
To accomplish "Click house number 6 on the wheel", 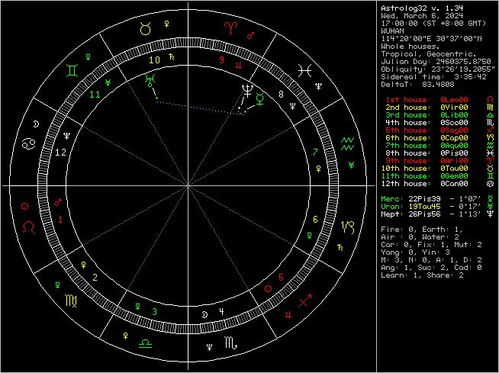I will pos(315,219).
